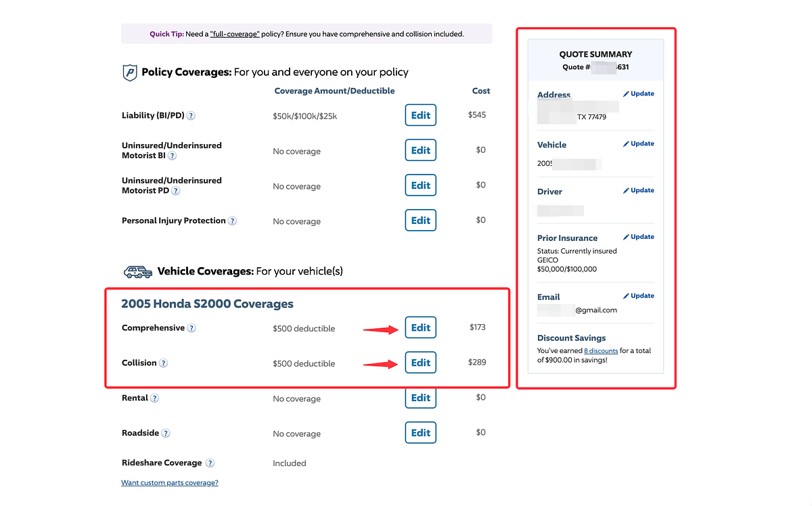Open help icon for Uninsured/Underinsured Motorist PD

(175, 191)
